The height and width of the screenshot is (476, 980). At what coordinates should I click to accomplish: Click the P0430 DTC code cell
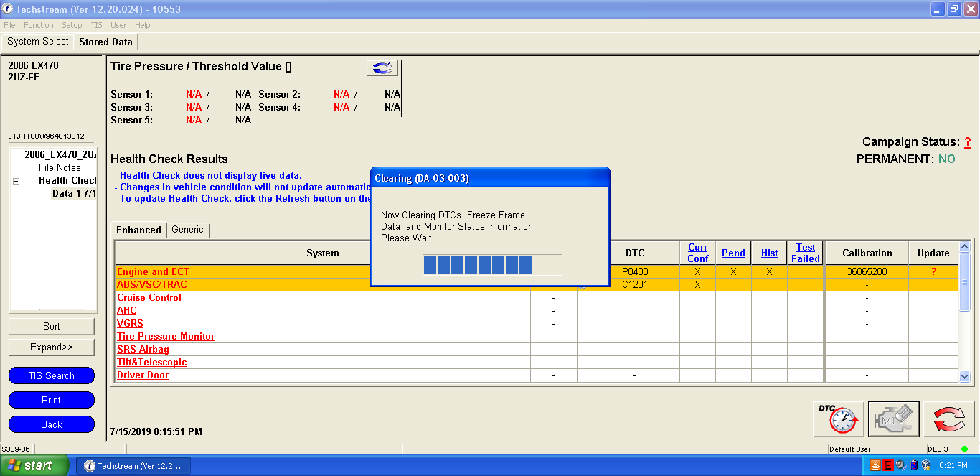coord(634,272)
